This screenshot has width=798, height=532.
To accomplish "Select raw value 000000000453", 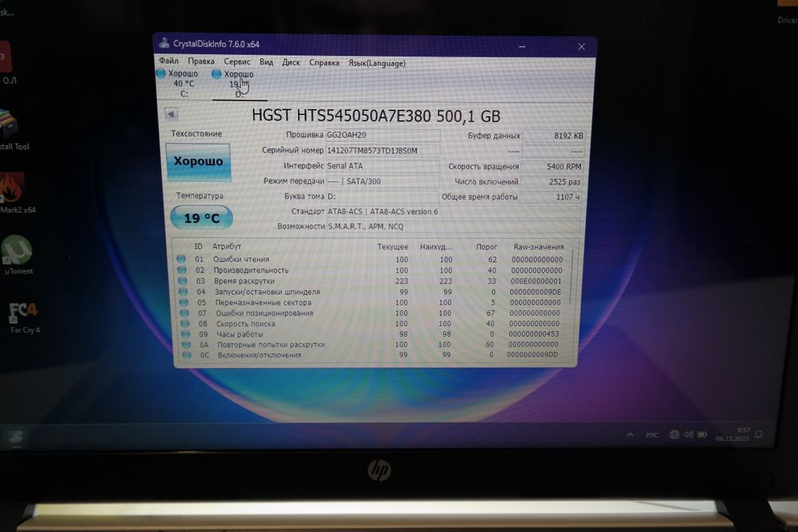I will tap(534, 334).
